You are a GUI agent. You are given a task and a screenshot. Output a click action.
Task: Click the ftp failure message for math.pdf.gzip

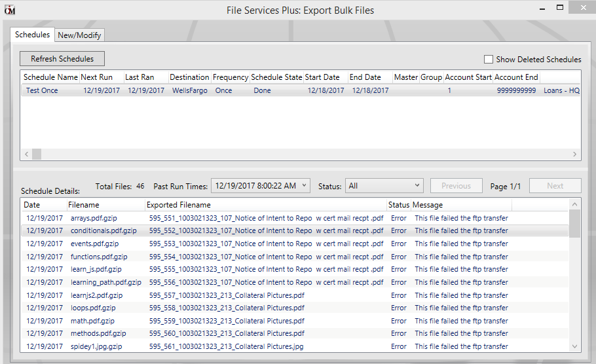point(462,321)
